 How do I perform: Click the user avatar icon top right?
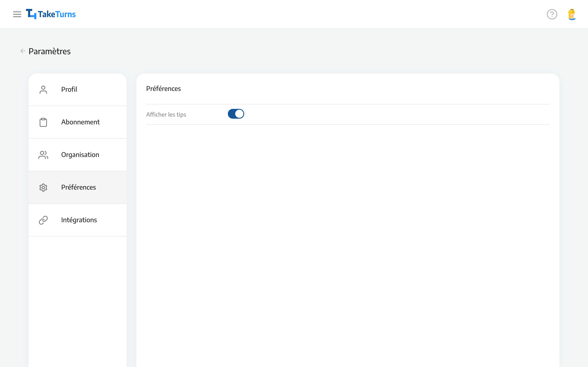tap(572, 14)
